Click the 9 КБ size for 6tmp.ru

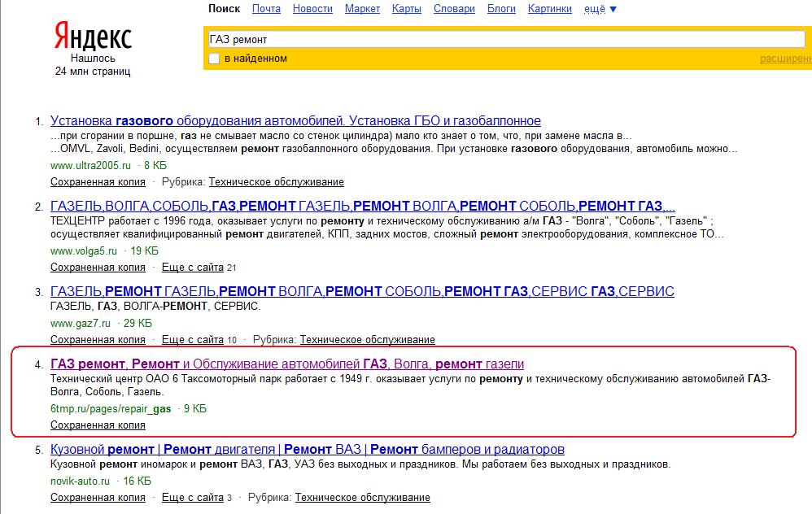coord(195,409)
